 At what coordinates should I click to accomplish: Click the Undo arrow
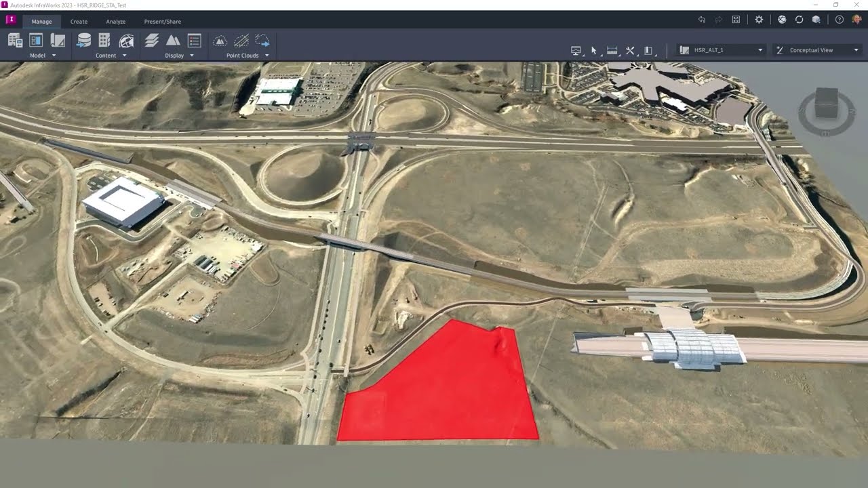702,20
